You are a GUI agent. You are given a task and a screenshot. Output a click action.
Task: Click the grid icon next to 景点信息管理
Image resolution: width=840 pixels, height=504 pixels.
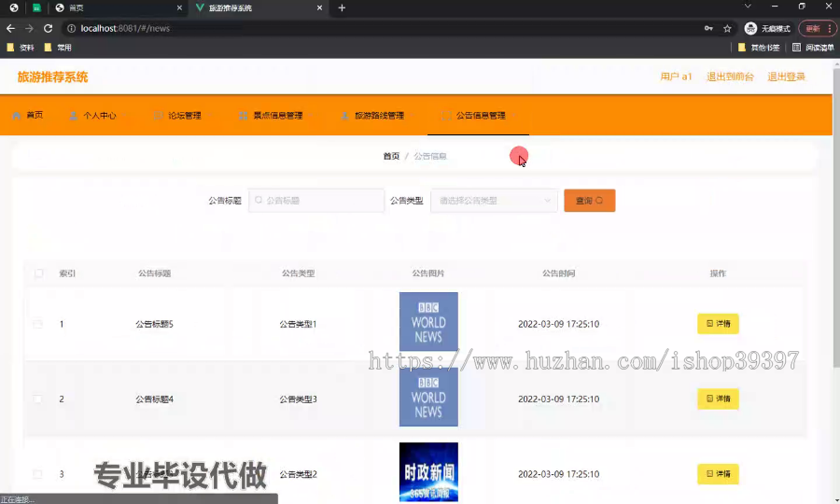[244, 115]
